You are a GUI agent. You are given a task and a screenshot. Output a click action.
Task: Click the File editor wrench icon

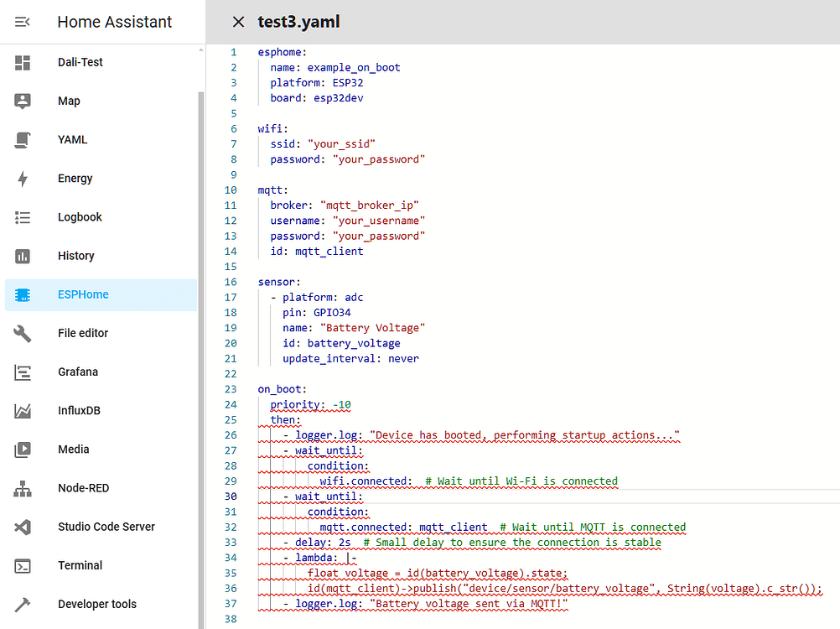coord(23,334)
